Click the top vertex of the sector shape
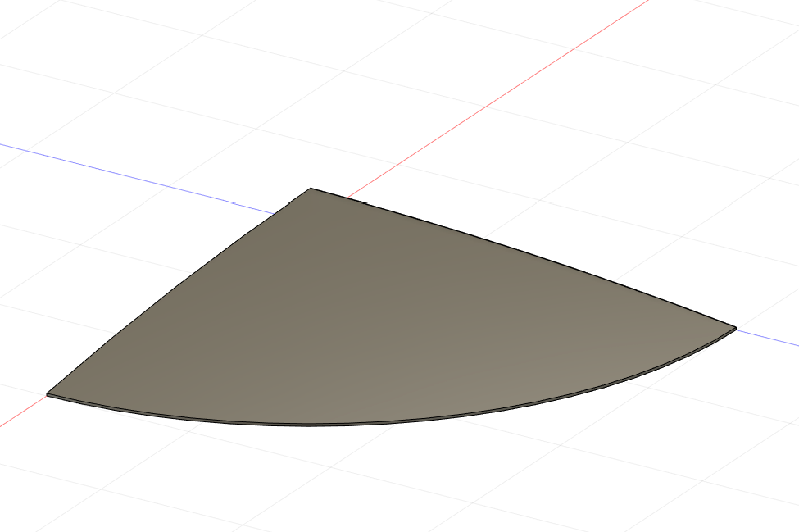Screen dimensions: 799x532 click(312, 188)
